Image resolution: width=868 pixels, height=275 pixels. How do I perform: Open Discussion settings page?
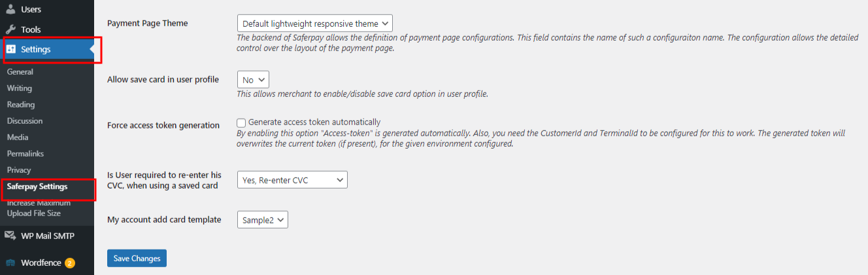coord(25,121)
